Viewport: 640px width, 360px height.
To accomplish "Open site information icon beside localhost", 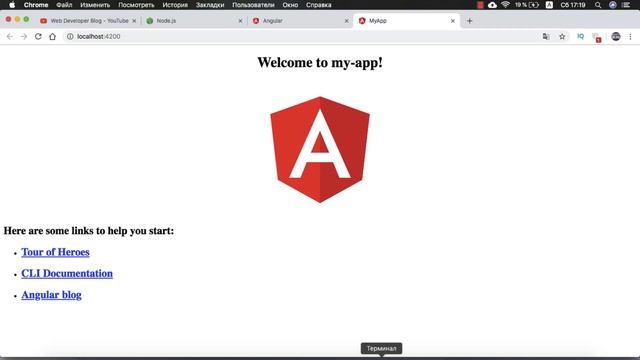I will coord(70,36).
